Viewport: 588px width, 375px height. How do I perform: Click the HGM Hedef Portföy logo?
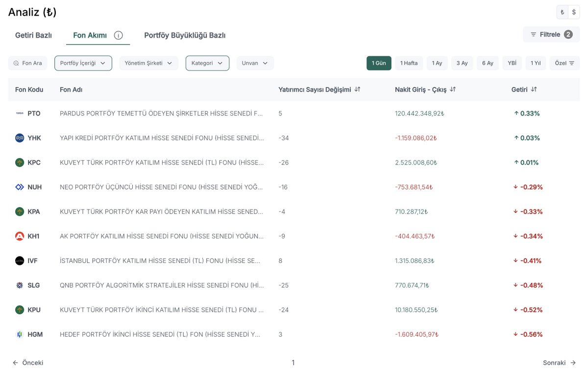pos(20,334)
